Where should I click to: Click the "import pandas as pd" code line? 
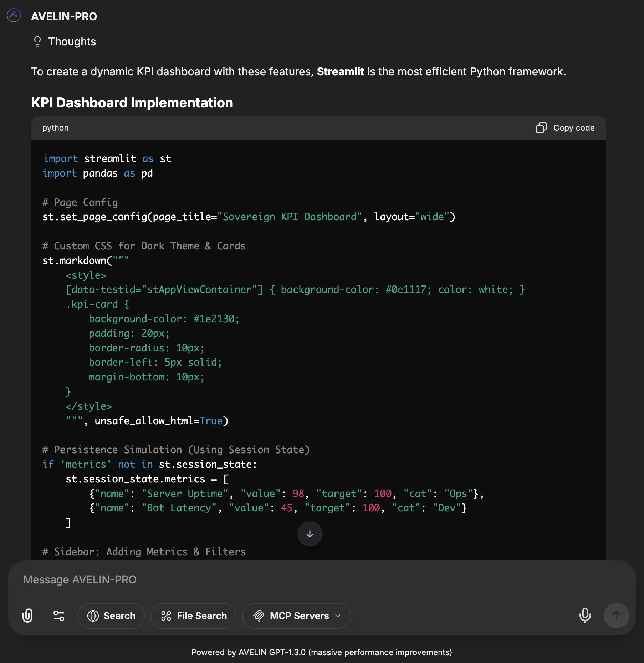(98, 173)
